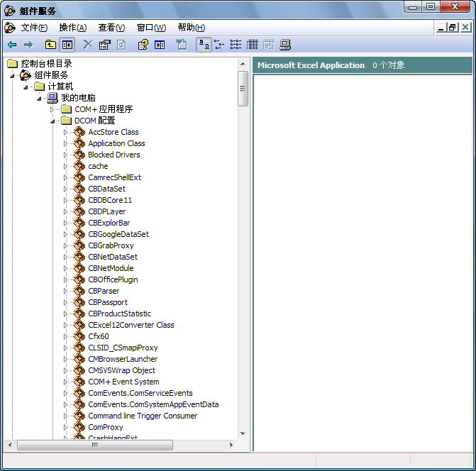Viewport: 476px width, 471px height.
Task: Select ComProxy in the tree
Action: (105, 427)
